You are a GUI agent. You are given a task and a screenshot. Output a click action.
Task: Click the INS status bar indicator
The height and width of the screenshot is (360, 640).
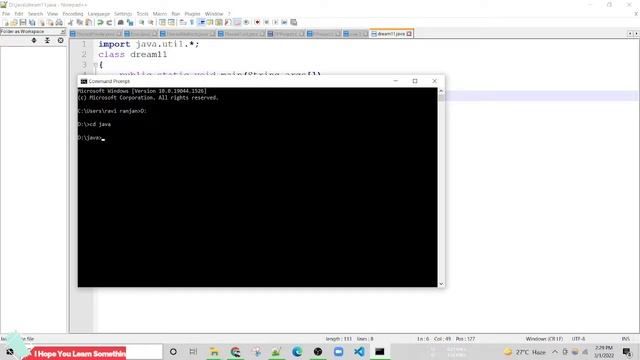coord(625,339)
